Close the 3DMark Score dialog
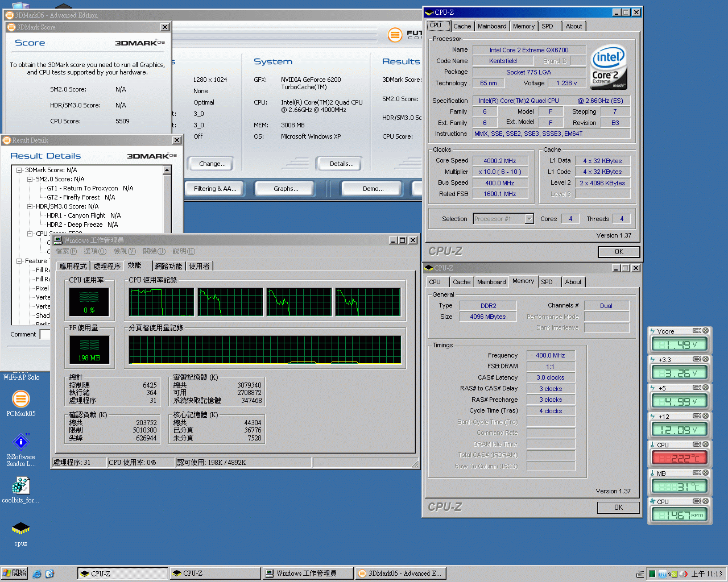Screen dimensions: 728x582 (x=165, y=27)
